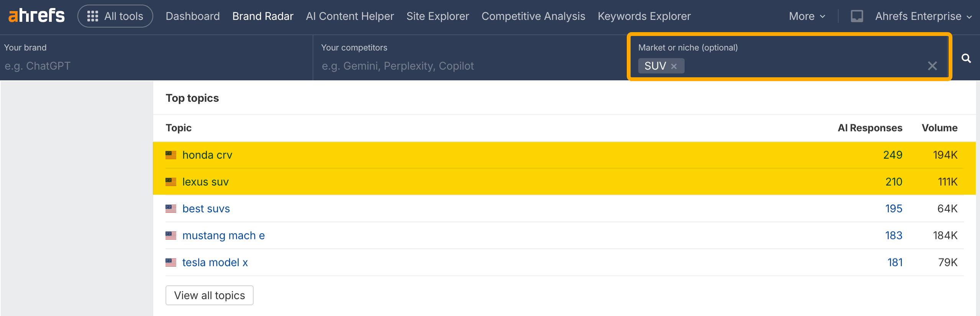Open the honda crv topic link
The image size is (980, 316).
(x=207, y=155)
